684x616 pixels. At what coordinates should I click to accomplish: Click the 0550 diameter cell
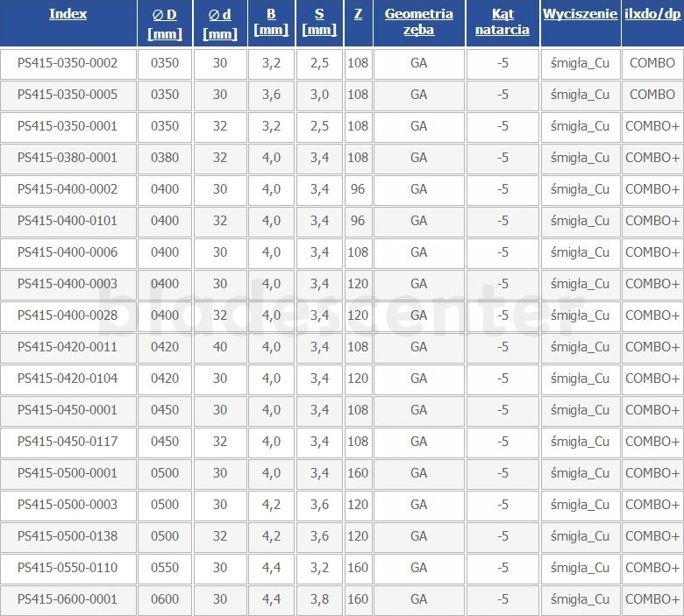(165, 568)
